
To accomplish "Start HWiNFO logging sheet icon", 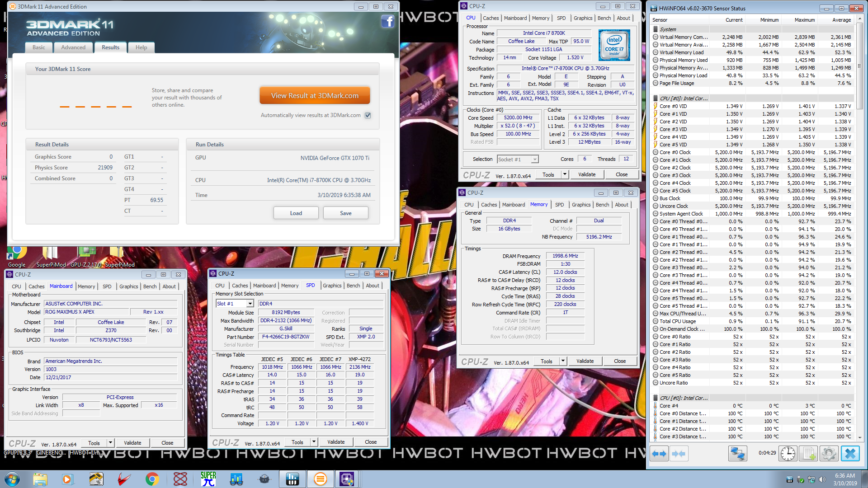I will 808,453.
